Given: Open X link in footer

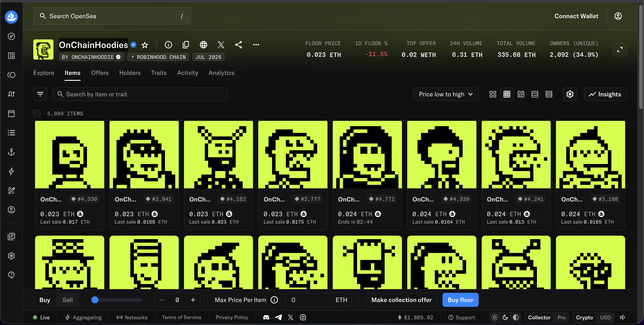Looking at the screenshot, I should (x=290, y=317).
